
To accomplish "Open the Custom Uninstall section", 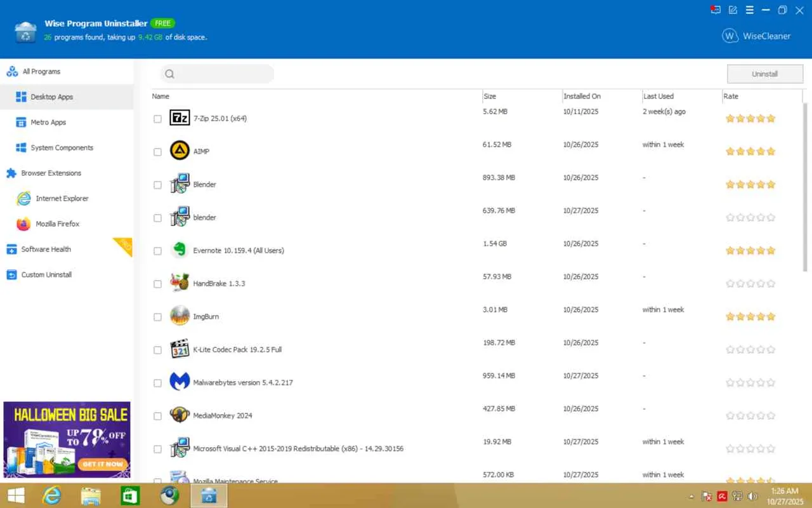I will click(67, 275).
